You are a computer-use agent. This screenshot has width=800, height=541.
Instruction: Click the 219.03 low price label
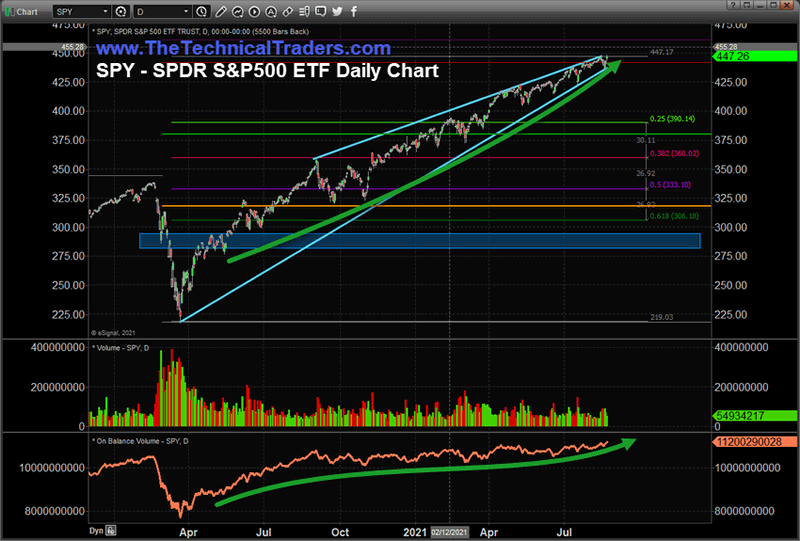(662, 317)
